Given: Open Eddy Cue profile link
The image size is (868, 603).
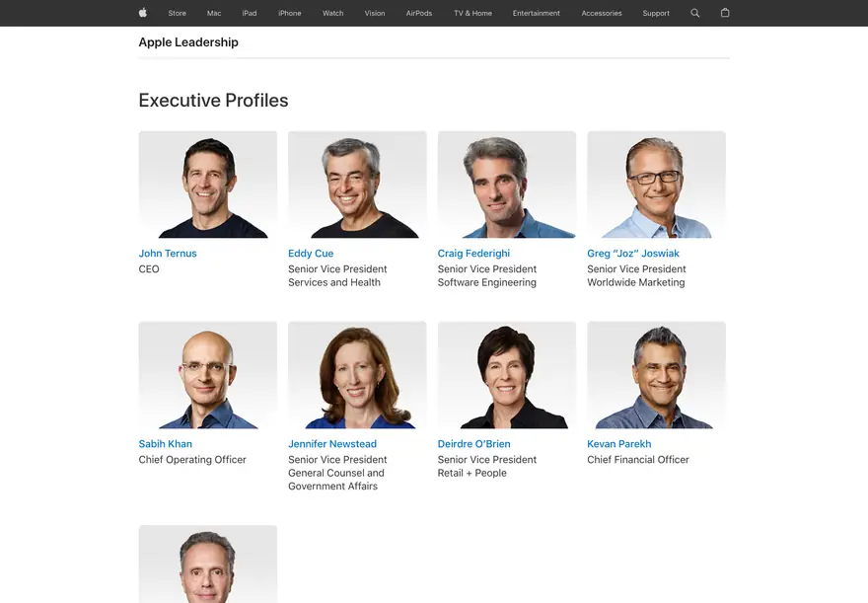Looking at the screenshot, I should pos(311,253).
